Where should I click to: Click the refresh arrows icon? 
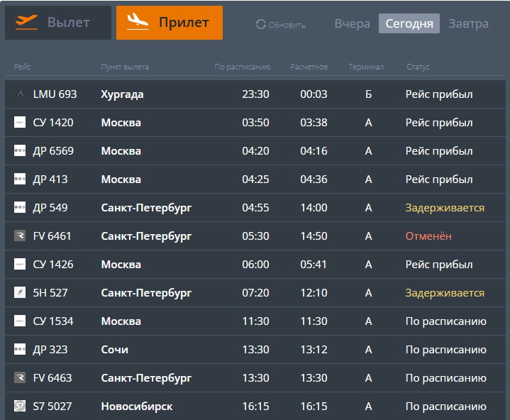pos(261,24)
